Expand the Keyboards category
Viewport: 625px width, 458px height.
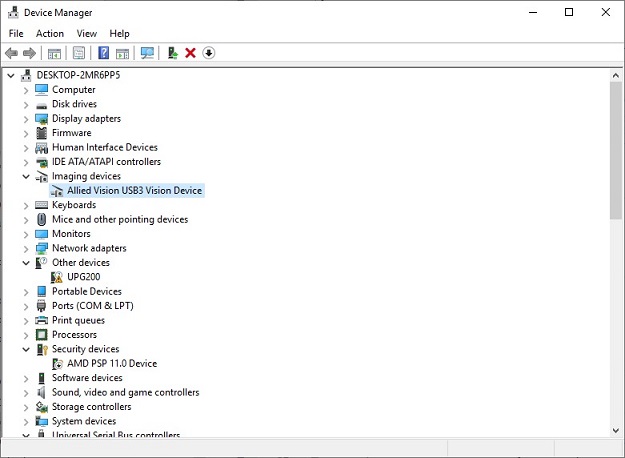(x=26, y=205)
